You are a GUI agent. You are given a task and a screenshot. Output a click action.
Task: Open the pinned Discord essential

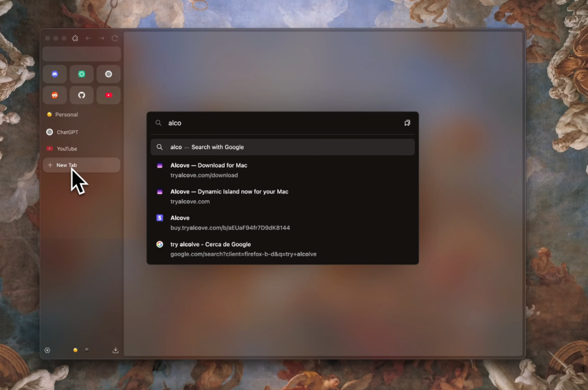pos(55,74)
